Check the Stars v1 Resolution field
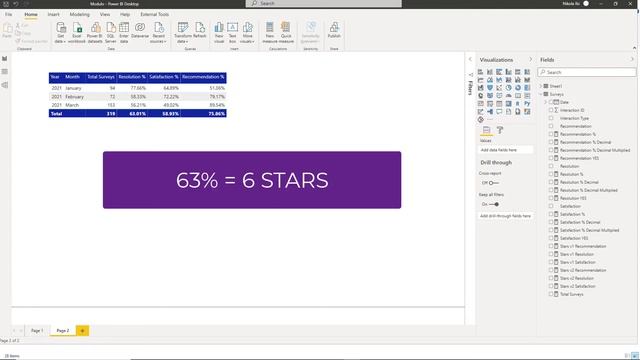Screen dimensions: 640x360 [x=551, y=254]
